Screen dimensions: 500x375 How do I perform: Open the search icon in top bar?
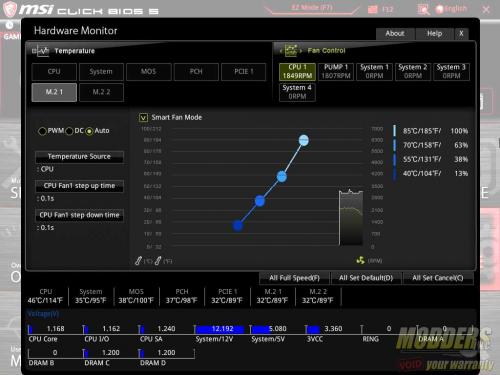click(x=423, y=9)
